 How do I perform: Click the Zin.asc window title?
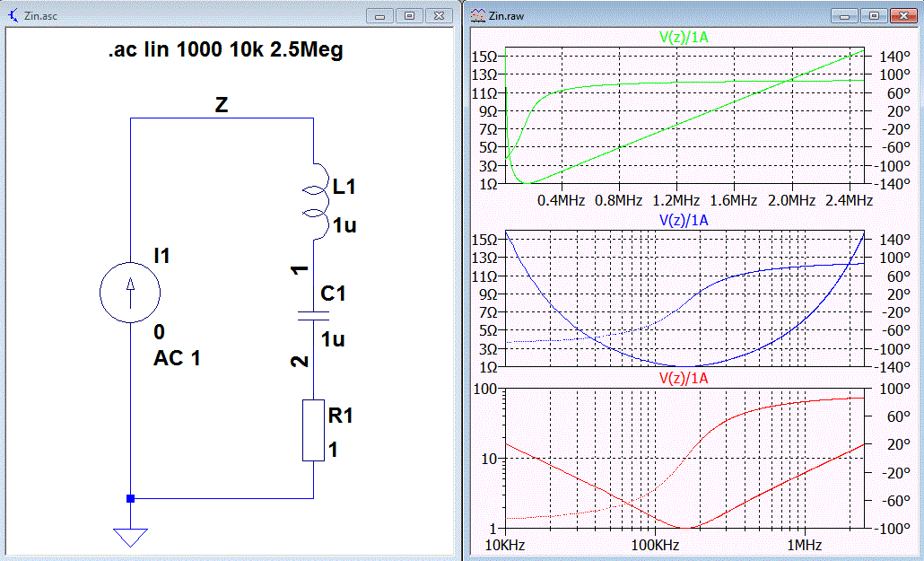click(40, 16)
